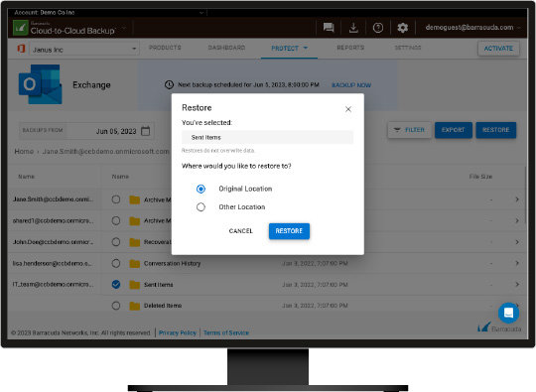Select IT_team@ccbdemo mailbox in the list
The height and width of the screenshot is (392, 536).
tap(53, 285)
